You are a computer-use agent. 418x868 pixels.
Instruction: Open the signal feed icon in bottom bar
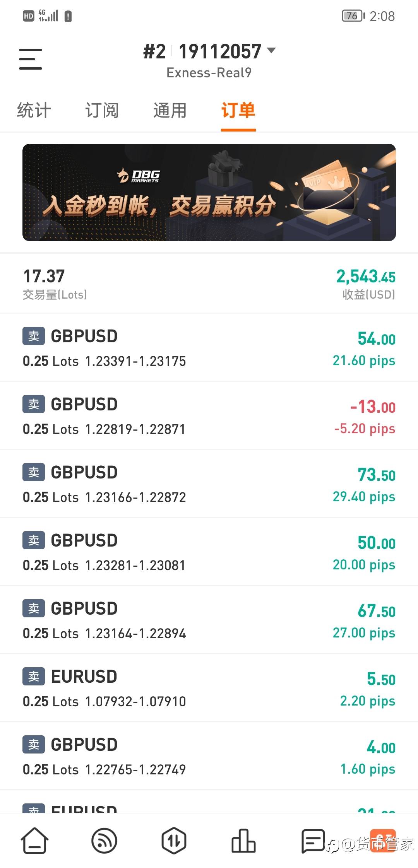pyautogui.click(x=104, y=840)
